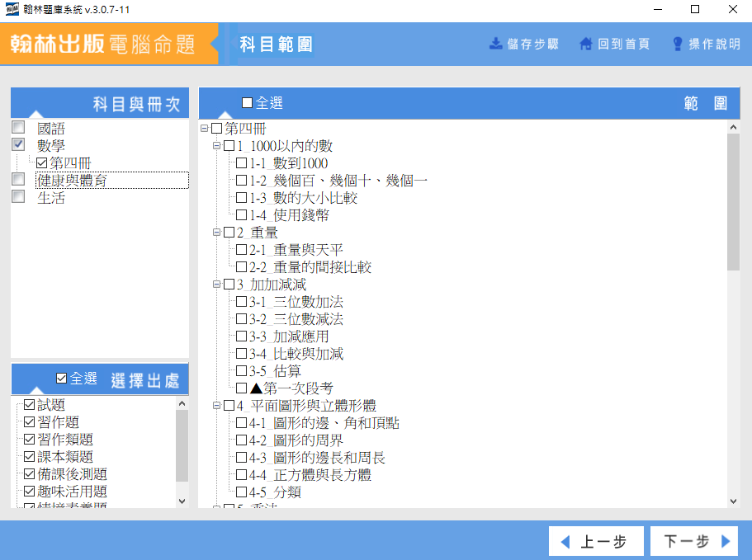Click the right arrow icon on 下一步

coord(726,542)
